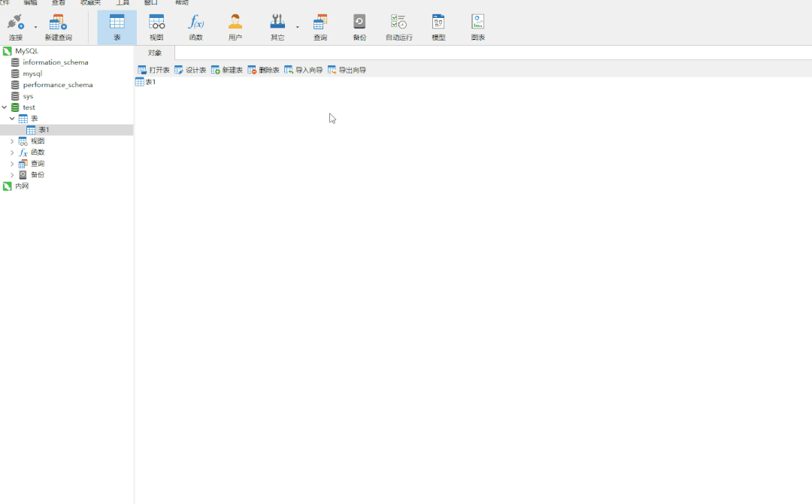Collapse the 表 node under test
The image size is (812, 504).
tap(12, 119)
